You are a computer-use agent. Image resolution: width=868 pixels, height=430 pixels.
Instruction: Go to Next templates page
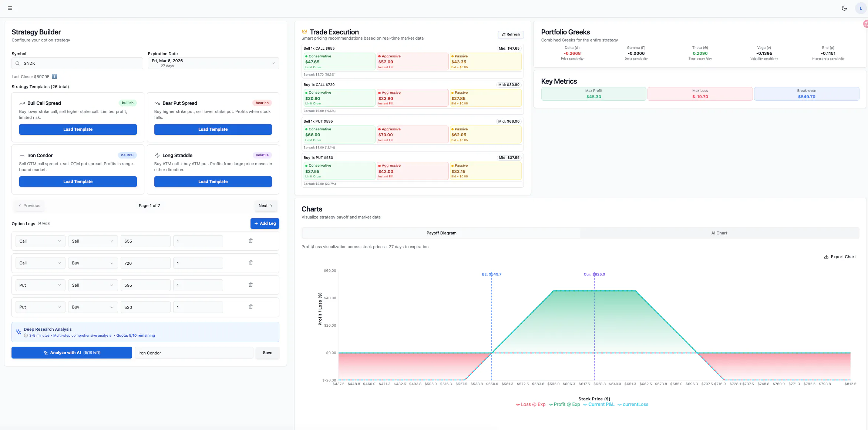click(x=266, y=206)
